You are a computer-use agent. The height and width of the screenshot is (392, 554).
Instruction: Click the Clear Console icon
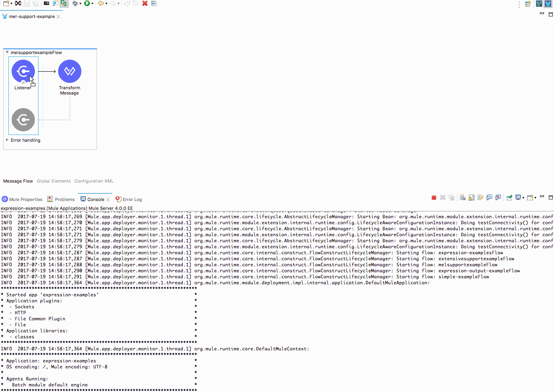tap(463, 198)
